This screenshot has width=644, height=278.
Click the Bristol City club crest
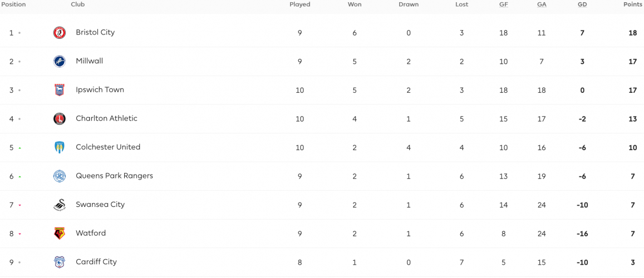[60, 33]
